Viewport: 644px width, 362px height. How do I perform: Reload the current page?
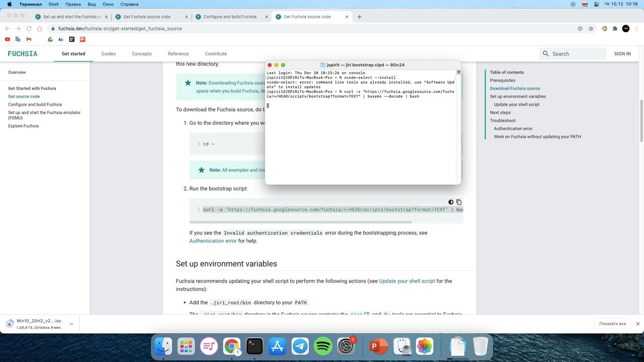pyautogui.click(x=29, y=29)
